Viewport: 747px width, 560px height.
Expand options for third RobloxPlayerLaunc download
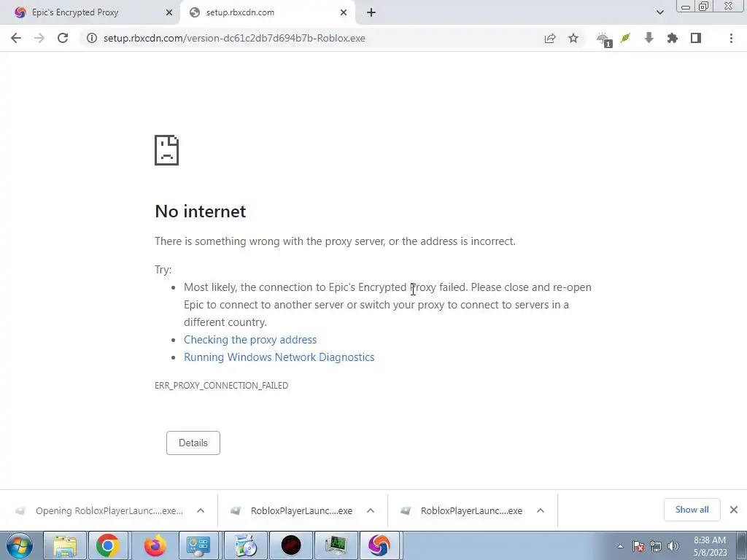coord(541,510)
